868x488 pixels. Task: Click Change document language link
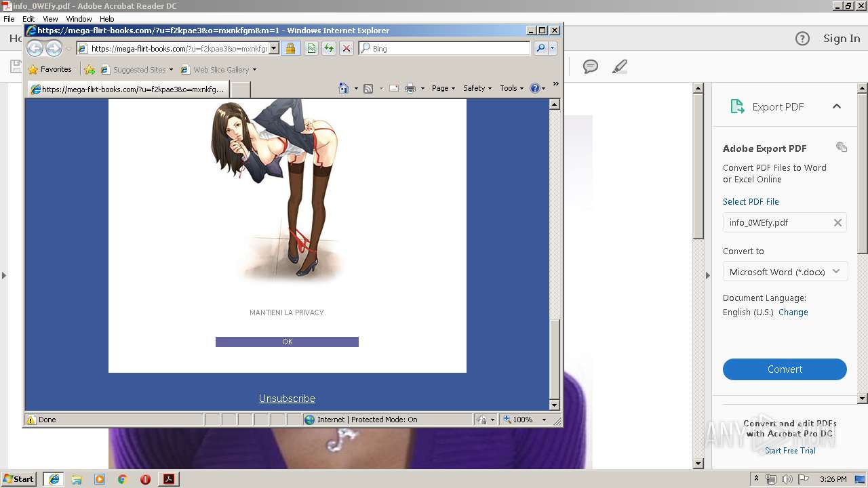click(x=793, y=312)
